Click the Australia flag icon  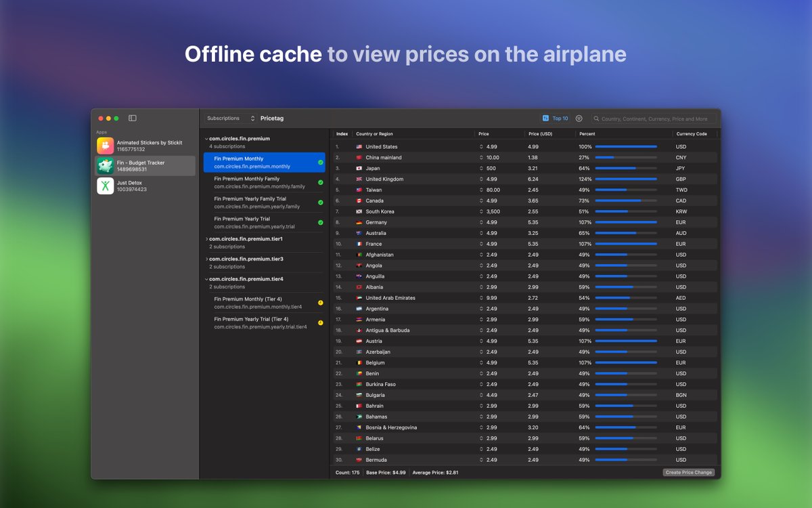point(359,233)
